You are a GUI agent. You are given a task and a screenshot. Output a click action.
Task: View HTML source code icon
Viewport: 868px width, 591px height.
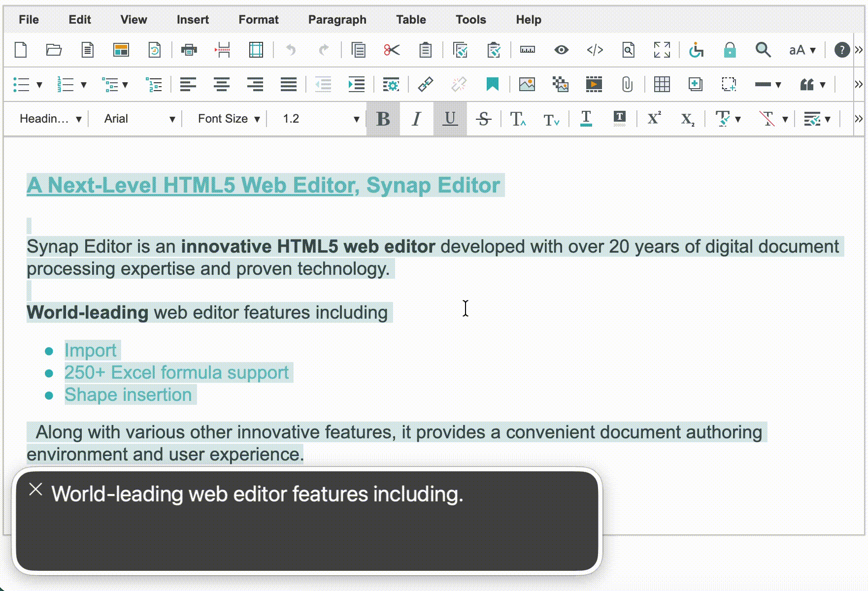(595, 50)
